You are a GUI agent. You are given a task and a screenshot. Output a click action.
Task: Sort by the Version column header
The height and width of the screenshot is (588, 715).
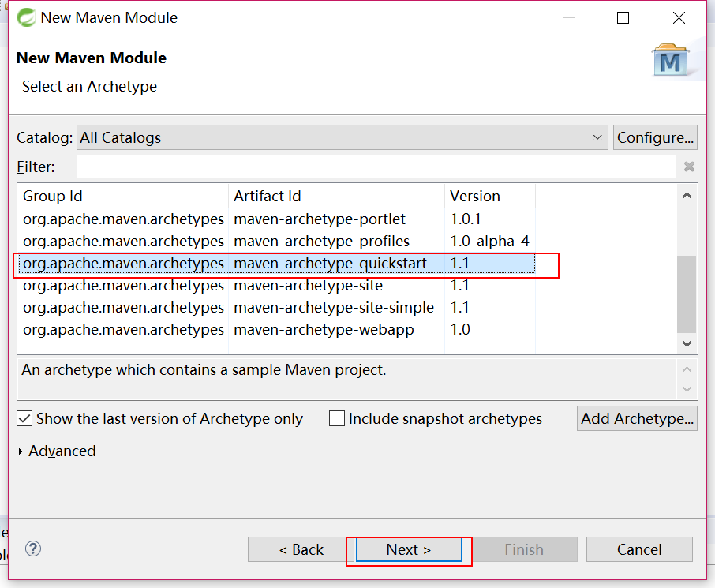(490, 197)
